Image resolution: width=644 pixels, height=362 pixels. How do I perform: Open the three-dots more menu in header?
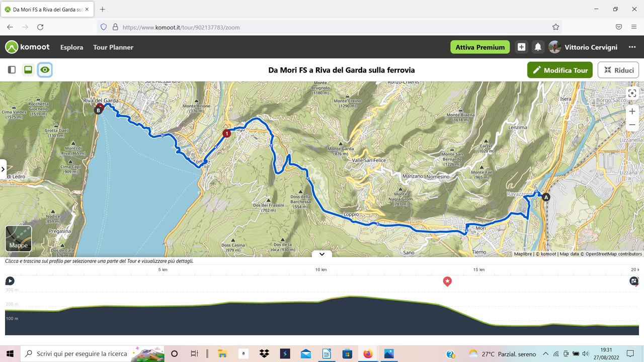pos(632,47)
